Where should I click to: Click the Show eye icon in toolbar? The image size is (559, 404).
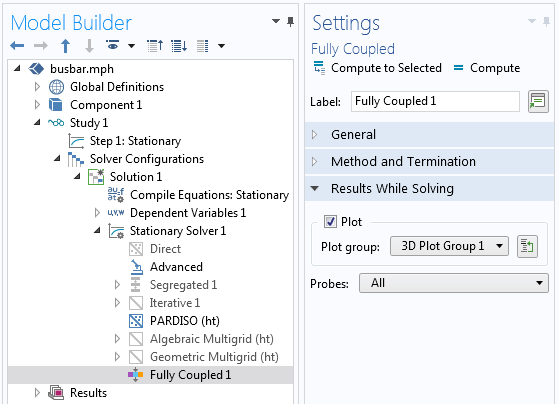(113, 45)
